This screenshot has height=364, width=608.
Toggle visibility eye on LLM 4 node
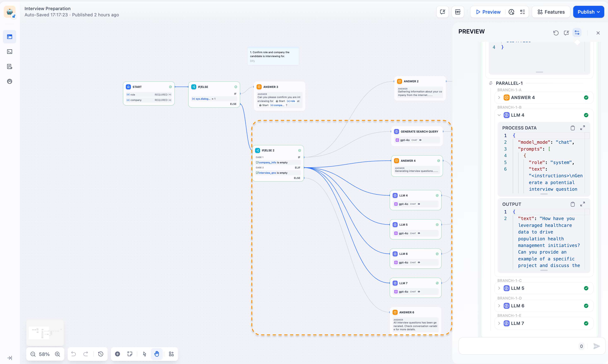pyautogui.click(x=419, y=204)
